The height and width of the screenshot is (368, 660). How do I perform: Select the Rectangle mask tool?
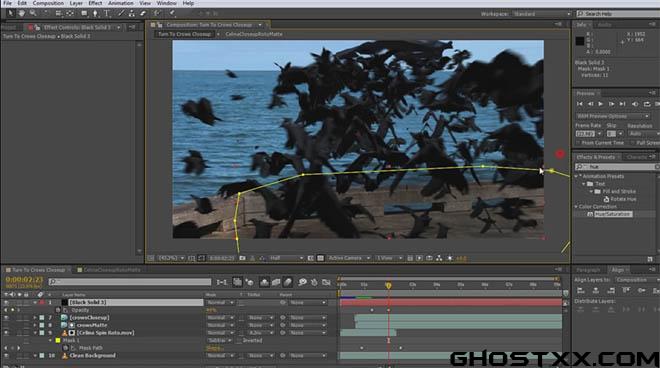[x=84, y=13]
